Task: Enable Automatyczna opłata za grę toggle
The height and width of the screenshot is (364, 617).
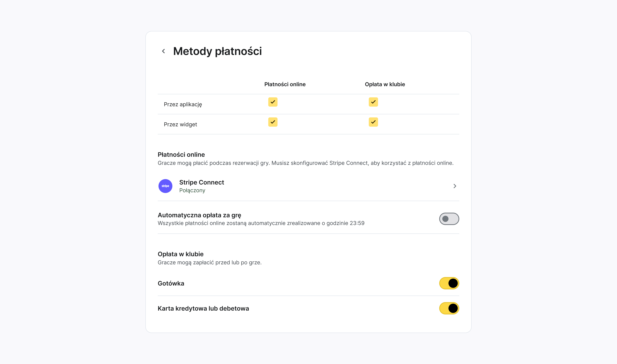Action: coord(449,219)
